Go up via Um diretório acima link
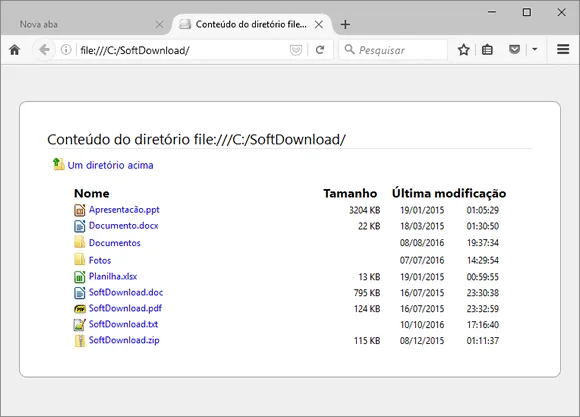Screen dimensions: 580x417 (110, 165)
